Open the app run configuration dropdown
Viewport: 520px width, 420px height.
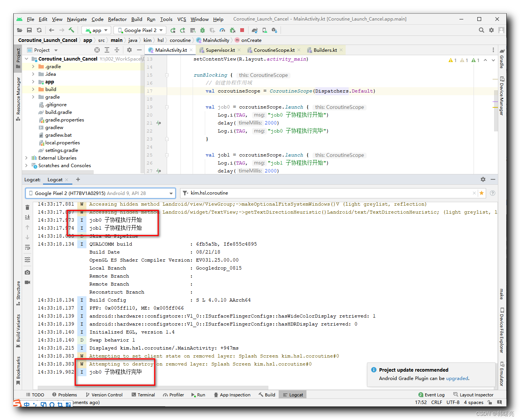[96, 30]
